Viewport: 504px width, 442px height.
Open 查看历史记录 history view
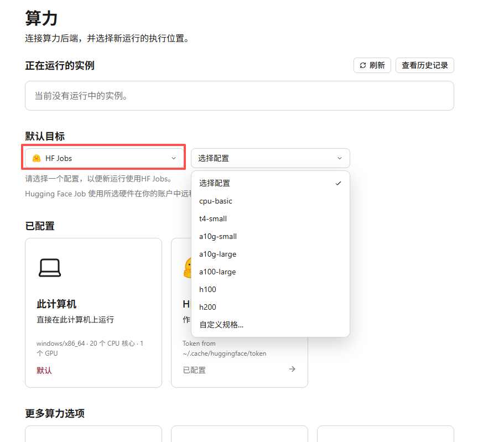(x=424, y=65)
